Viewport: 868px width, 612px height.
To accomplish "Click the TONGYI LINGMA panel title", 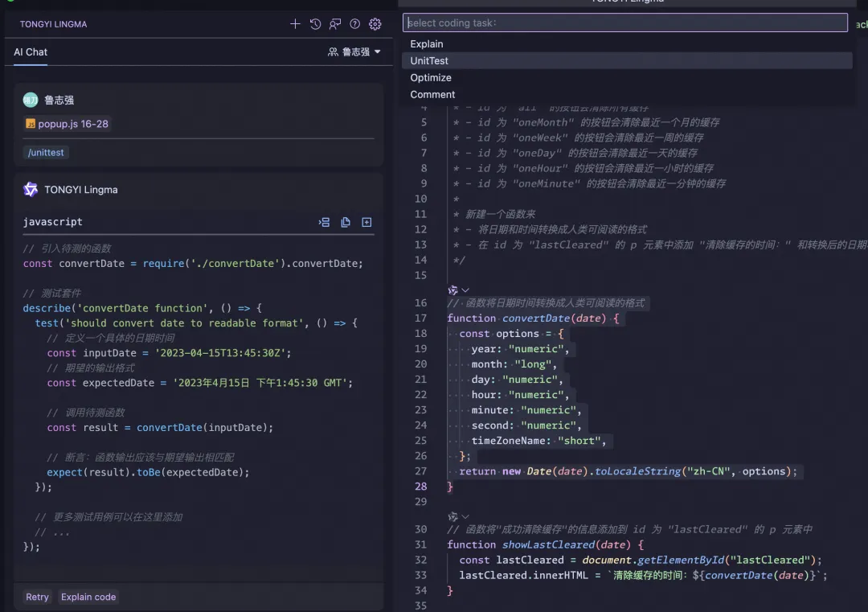I will tap(53, 24).
